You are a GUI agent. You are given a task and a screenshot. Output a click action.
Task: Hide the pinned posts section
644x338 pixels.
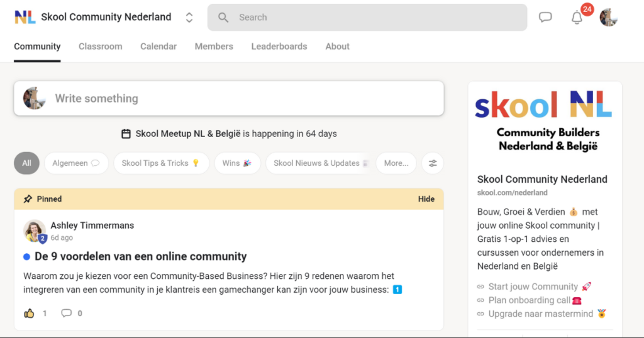(x=426, y=199)
